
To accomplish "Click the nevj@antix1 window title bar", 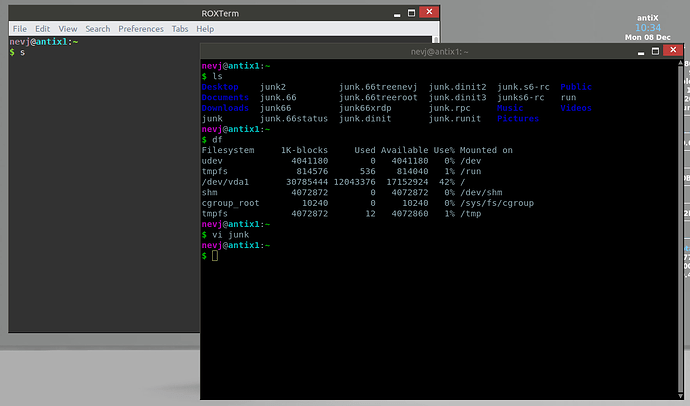I will click(x=440, y=52).
